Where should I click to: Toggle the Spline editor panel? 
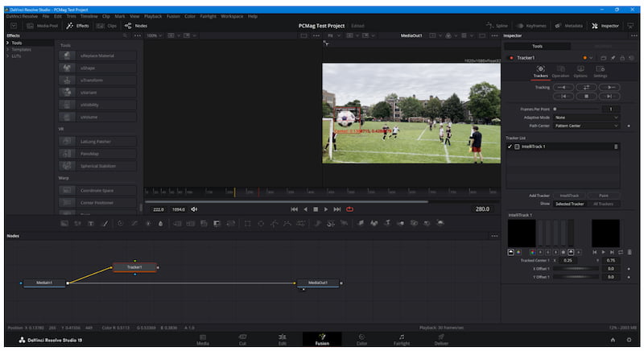497,26
